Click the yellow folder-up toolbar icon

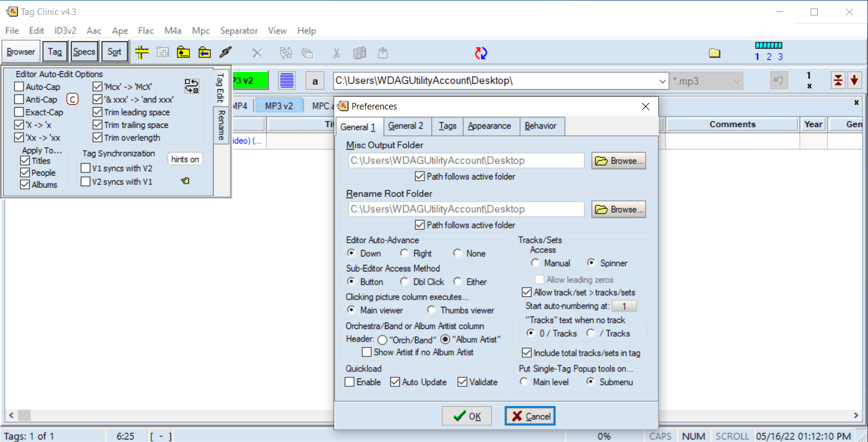click(184, 53)
